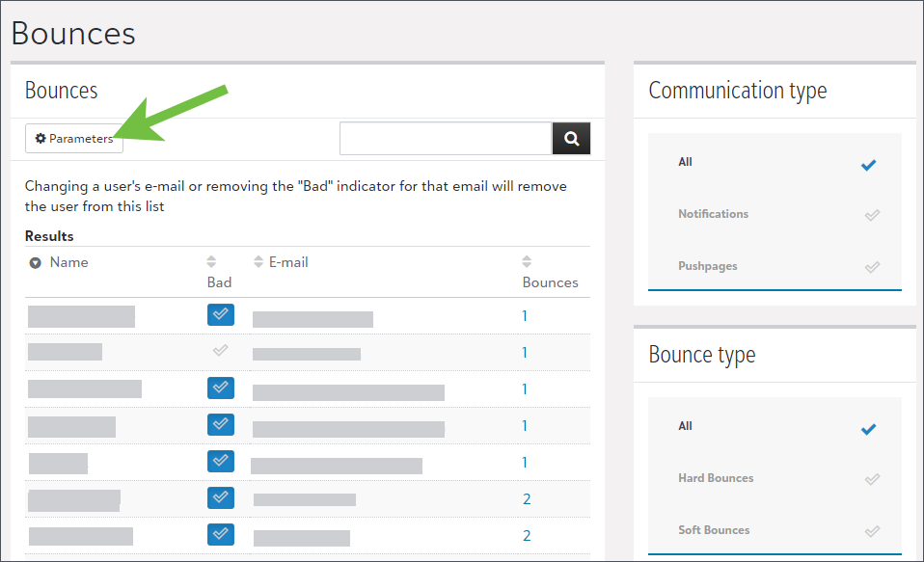Focus the bounces search input field

pyautogui.click(x=446, y=139)
